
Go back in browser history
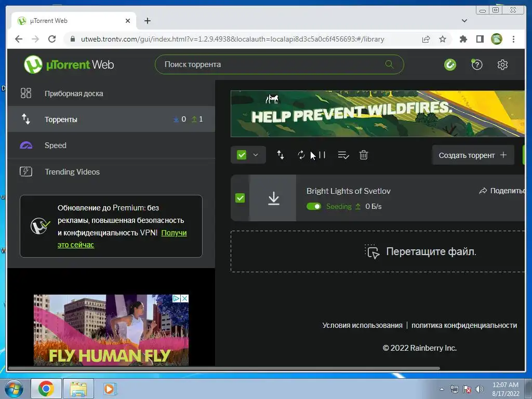coord(19,39)
